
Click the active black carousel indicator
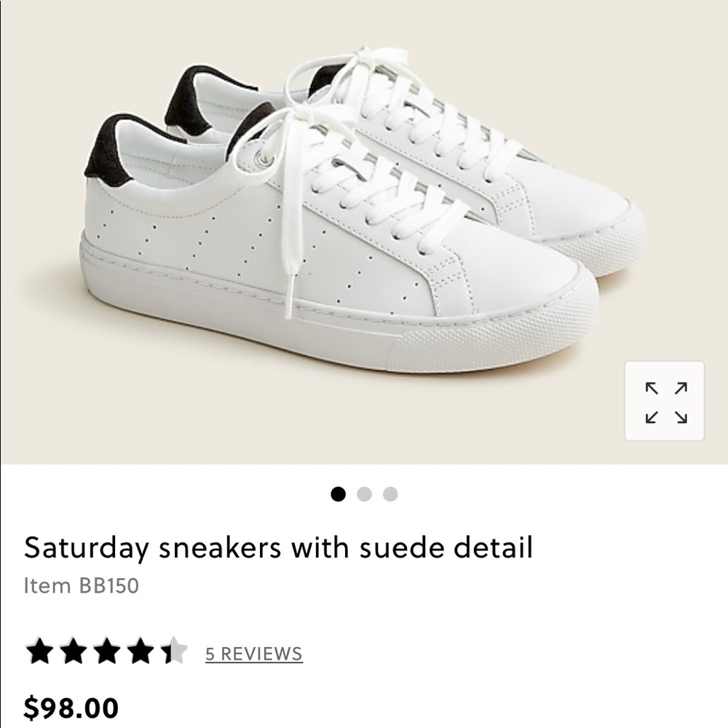coord(338,495)
